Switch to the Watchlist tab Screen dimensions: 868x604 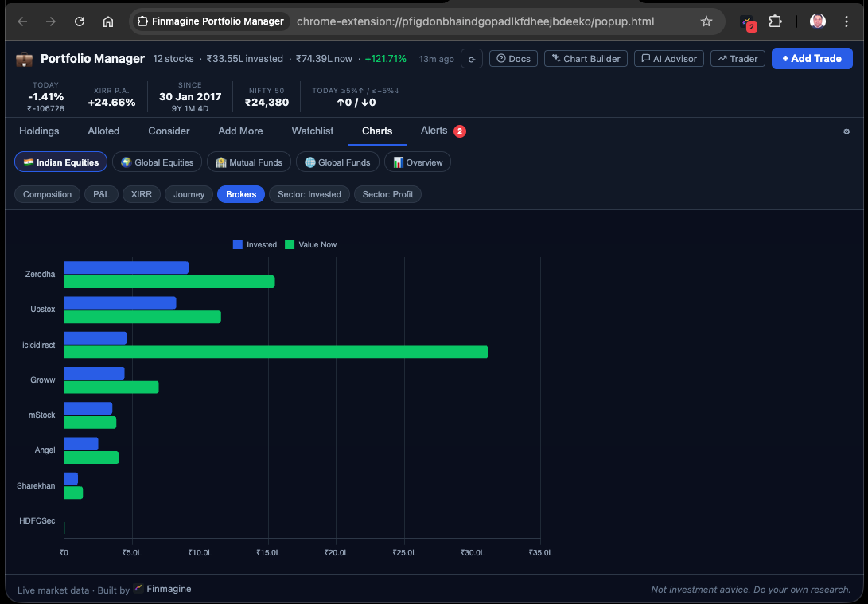tap(312, 131)
